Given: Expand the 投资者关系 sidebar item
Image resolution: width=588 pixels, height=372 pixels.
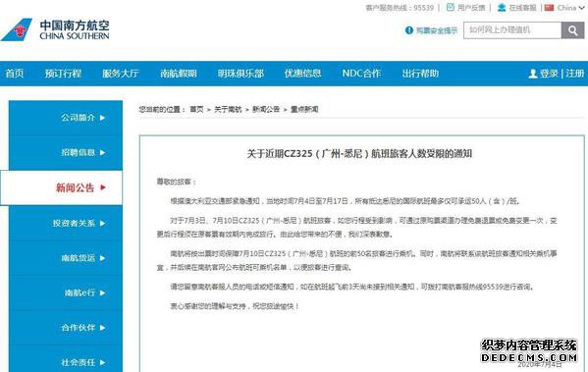Looking at the screenshot, I should point(66,223).
